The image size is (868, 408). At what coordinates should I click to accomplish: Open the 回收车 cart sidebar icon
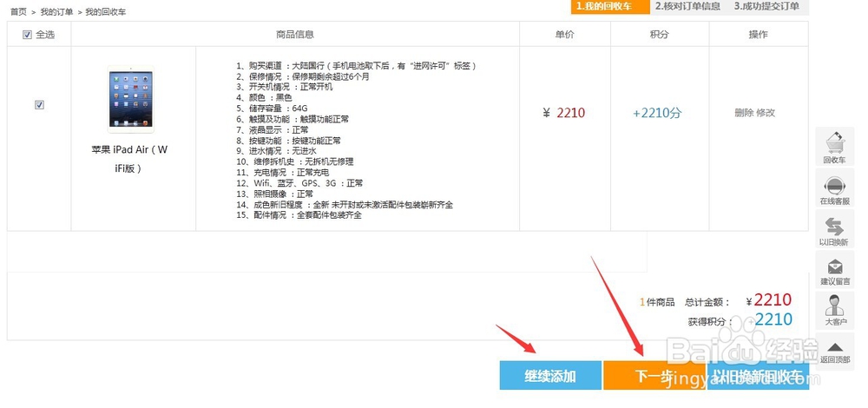(x=834, y=148)
